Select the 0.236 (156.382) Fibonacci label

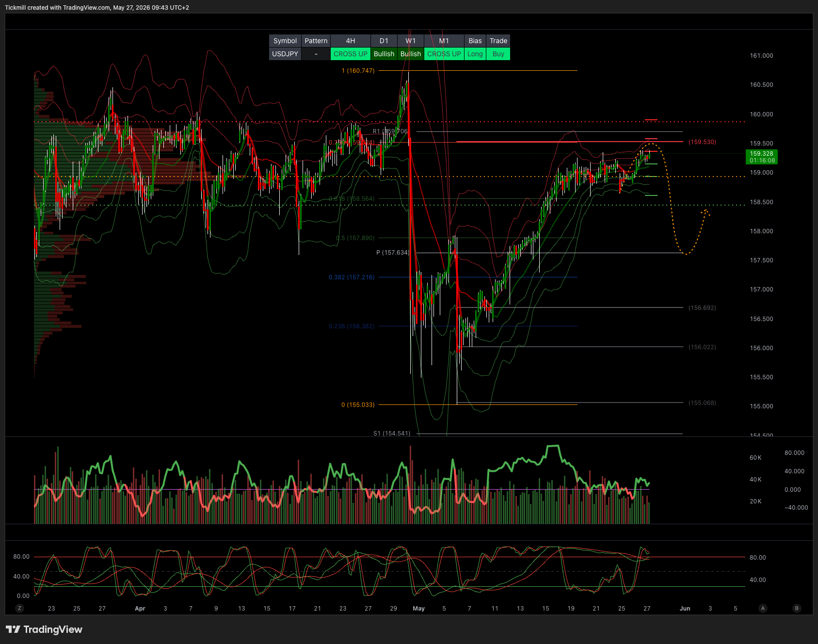point(352,326)
